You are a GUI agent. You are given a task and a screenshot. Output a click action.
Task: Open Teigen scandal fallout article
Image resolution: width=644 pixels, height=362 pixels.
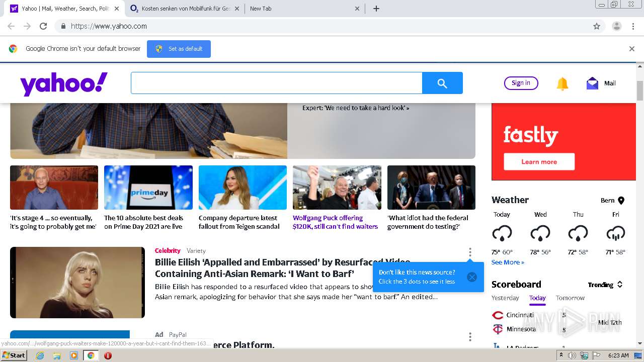tap(239, 222)
